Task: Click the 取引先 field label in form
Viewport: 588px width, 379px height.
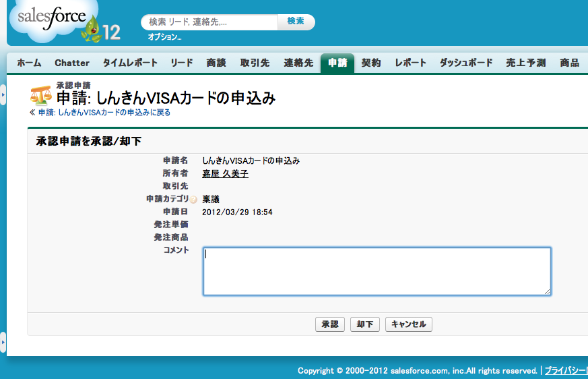Action: click(176, 186)
